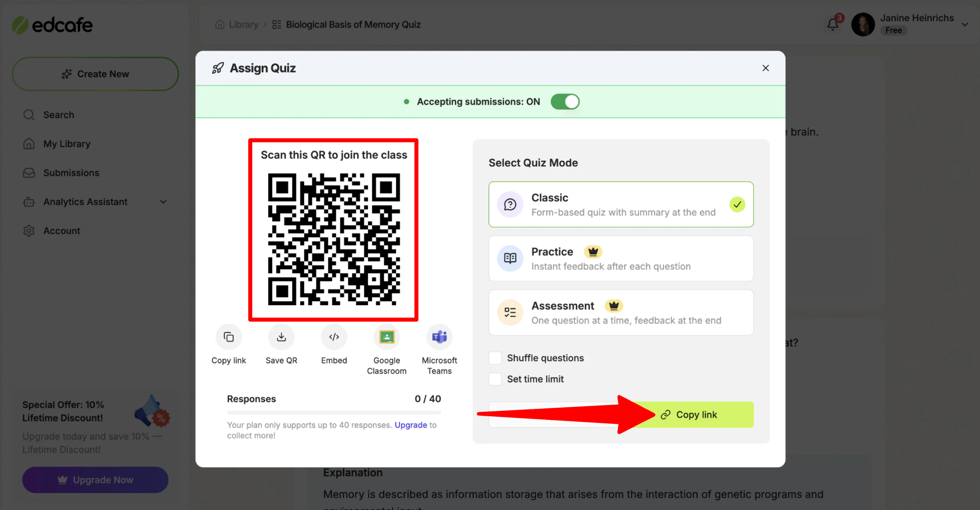Click the Library breadcrumb link
The image size is (980, 510).
click(243, 25)
